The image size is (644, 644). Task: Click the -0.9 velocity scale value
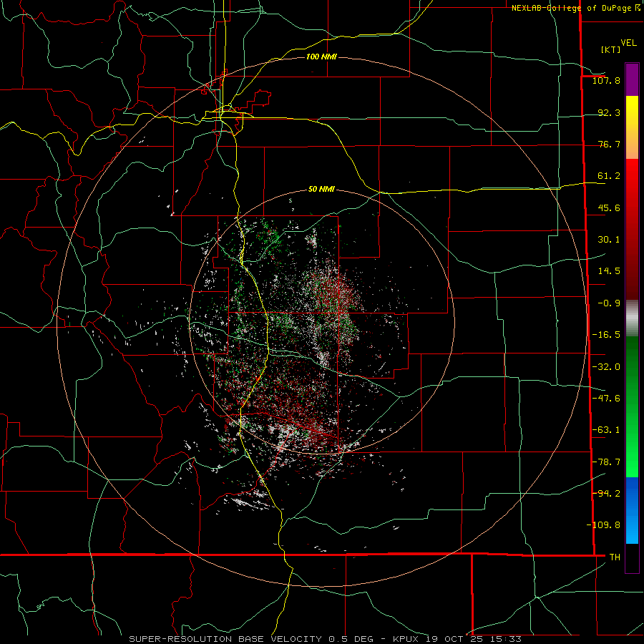[609, 303]
